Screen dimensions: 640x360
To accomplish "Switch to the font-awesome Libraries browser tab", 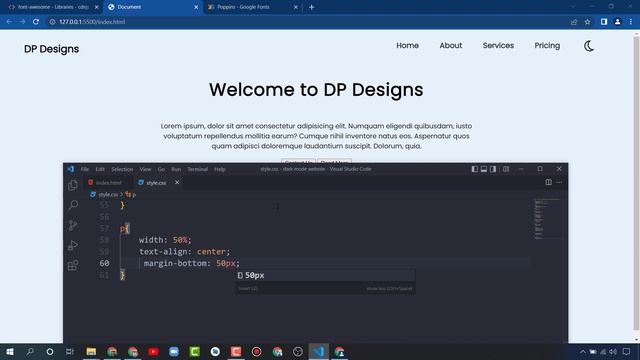I will tap(53, 7).
